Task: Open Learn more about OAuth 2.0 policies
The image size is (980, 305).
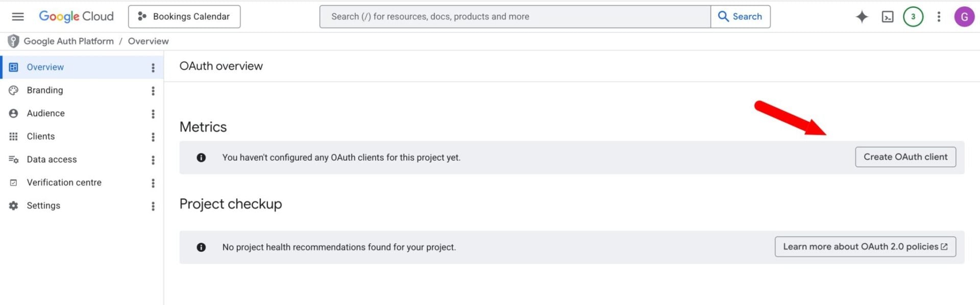Action: (865, 247)
